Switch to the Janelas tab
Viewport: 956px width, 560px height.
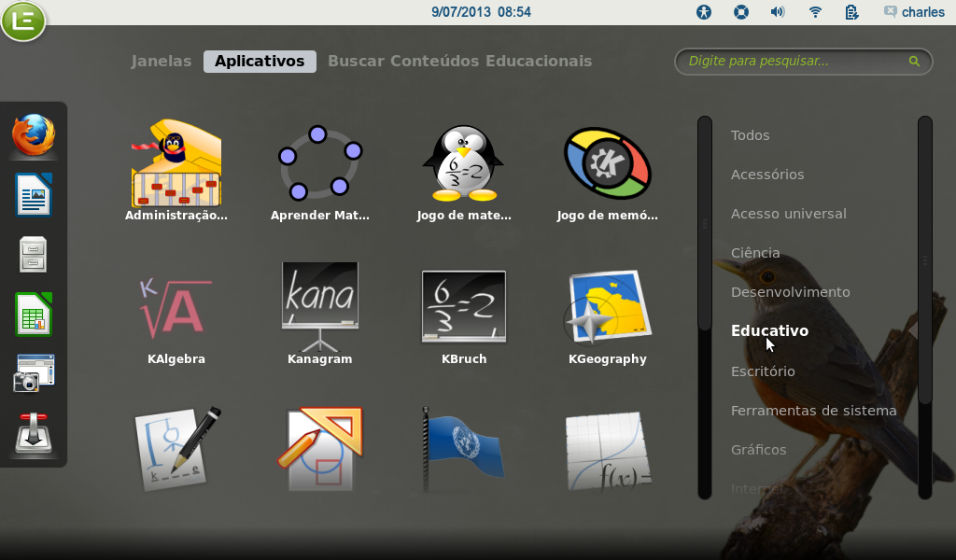point(161,61)
